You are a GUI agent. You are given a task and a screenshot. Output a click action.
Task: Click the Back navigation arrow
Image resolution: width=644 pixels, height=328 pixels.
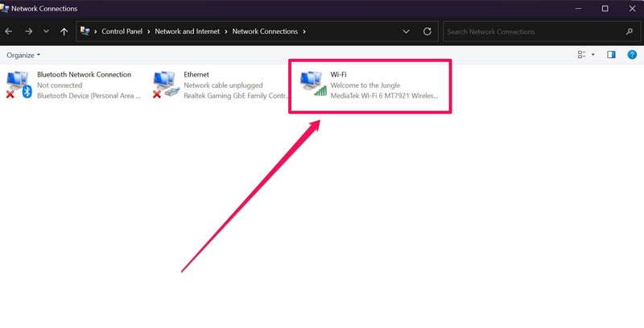[x=9, y=31]
